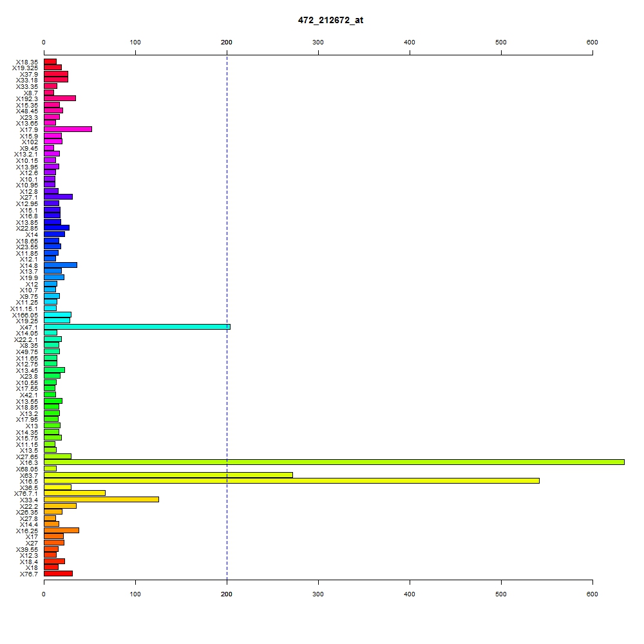Select the "X166.05" label
The image size is (644, 644).
pos(25,315)
